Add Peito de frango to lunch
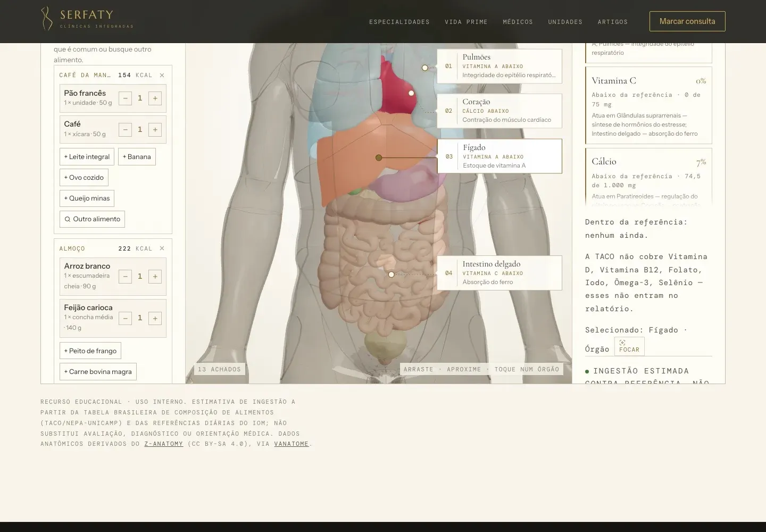Image resolution: width=766 pixels, height=532 pixels. (90, 351)
